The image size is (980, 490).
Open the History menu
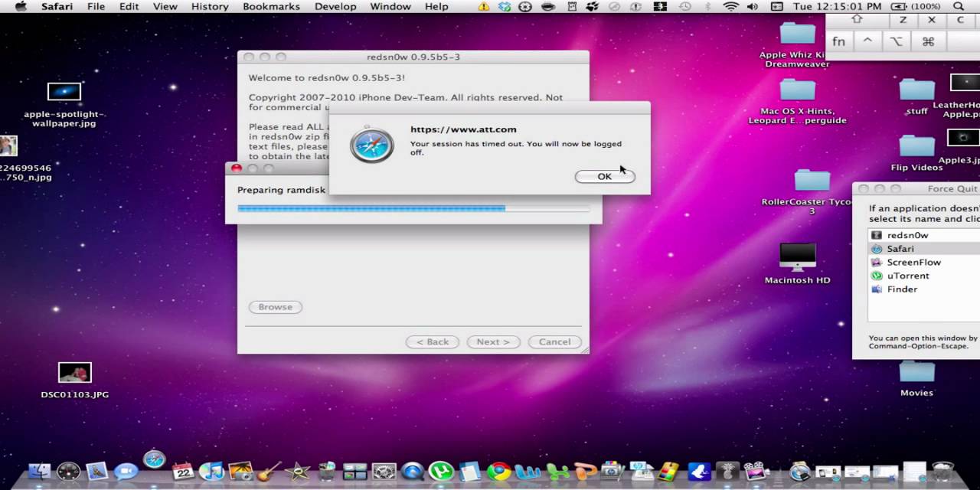point(210,6)
